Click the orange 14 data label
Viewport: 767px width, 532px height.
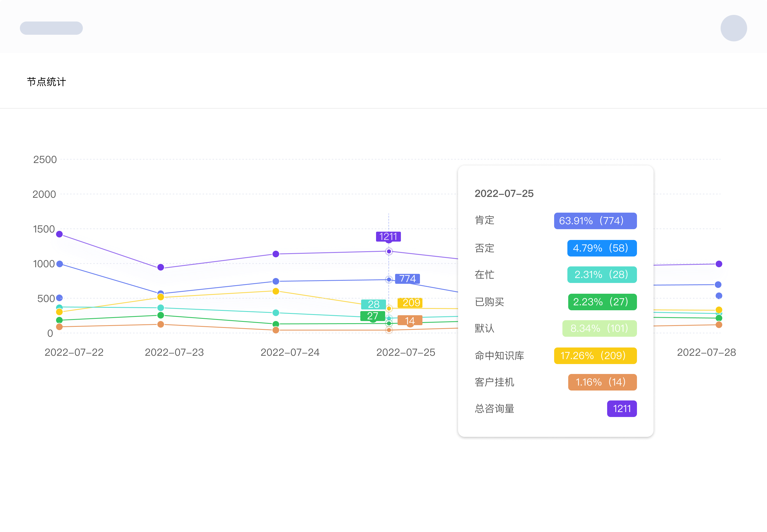[x=410, y=321]
